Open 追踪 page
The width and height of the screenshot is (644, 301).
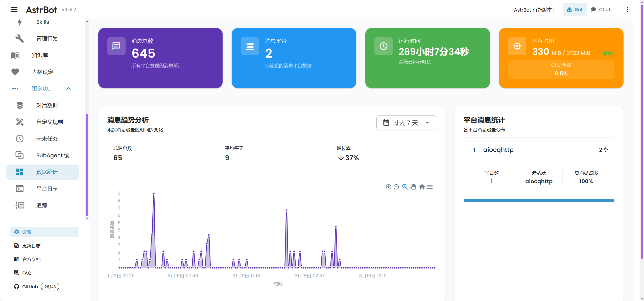coord(42,205)
